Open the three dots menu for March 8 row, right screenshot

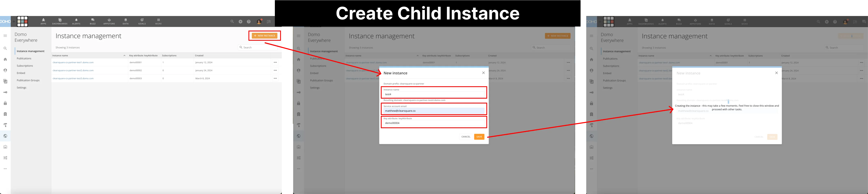click(x=861, y=79)
